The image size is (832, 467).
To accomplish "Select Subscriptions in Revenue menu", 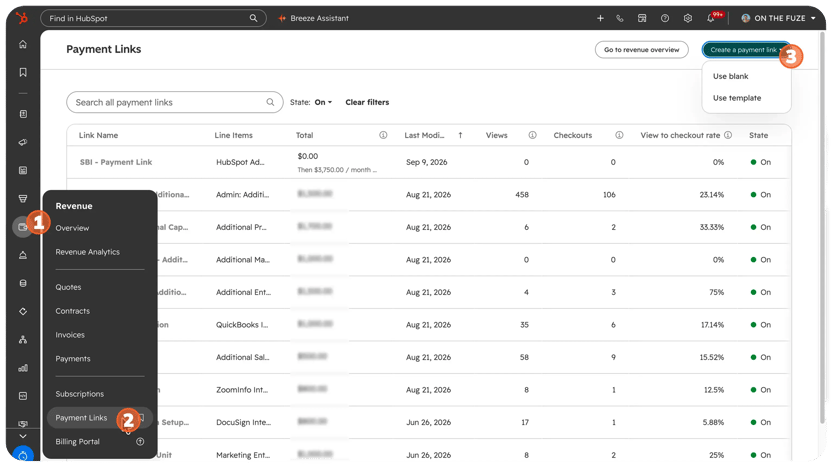I will tap(80, 394).
